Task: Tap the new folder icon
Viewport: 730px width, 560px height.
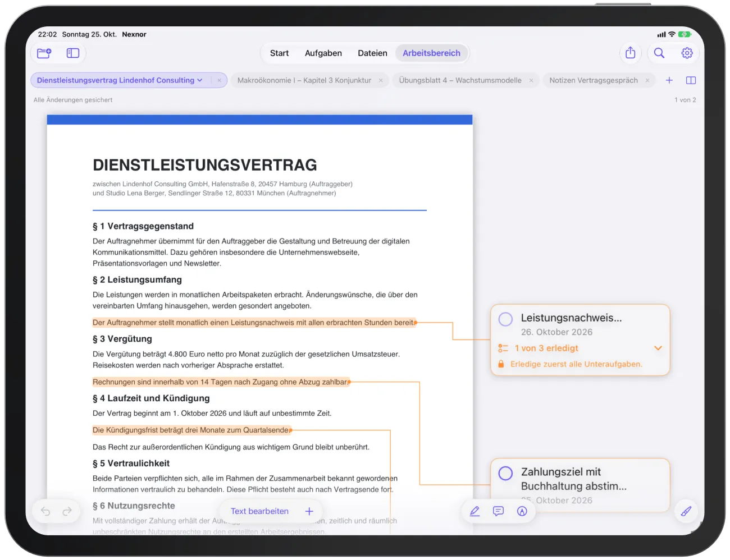Action: pyautogui.click(x=44, y=53)
